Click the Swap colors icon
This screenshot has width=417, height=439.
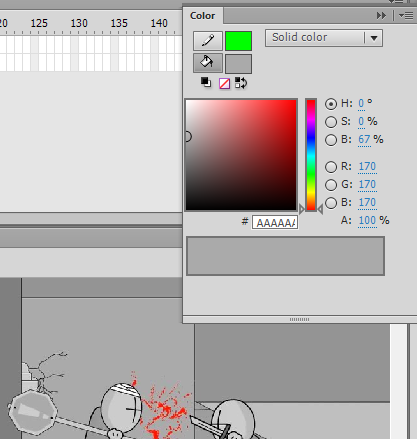pos(241,83)
